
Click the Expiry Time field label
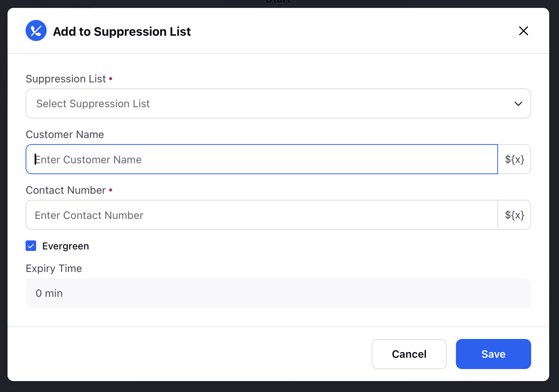pyautogui.click(x=54, y=269)
